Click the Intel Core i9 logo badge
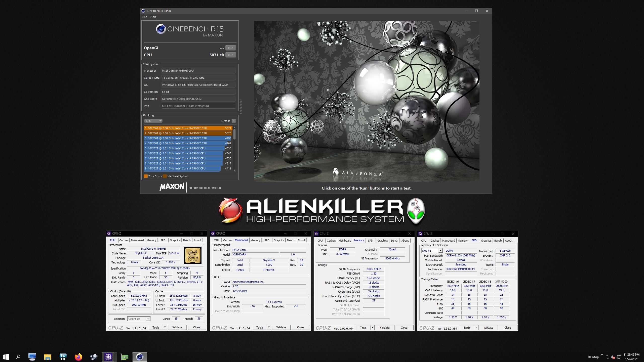Screen dimensions: 644x362 193,255
